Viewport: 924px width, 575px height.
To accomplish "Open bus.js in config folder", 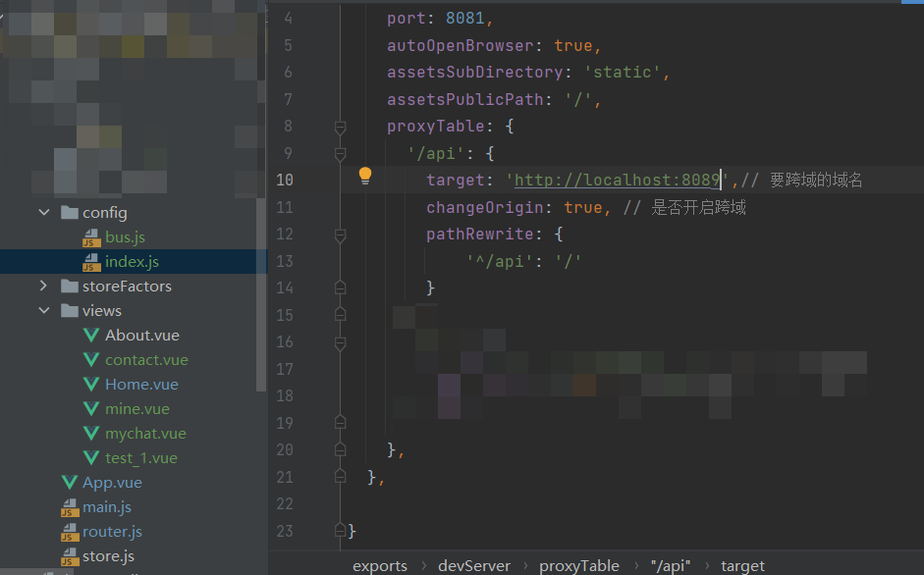I will tap(125, 236).
